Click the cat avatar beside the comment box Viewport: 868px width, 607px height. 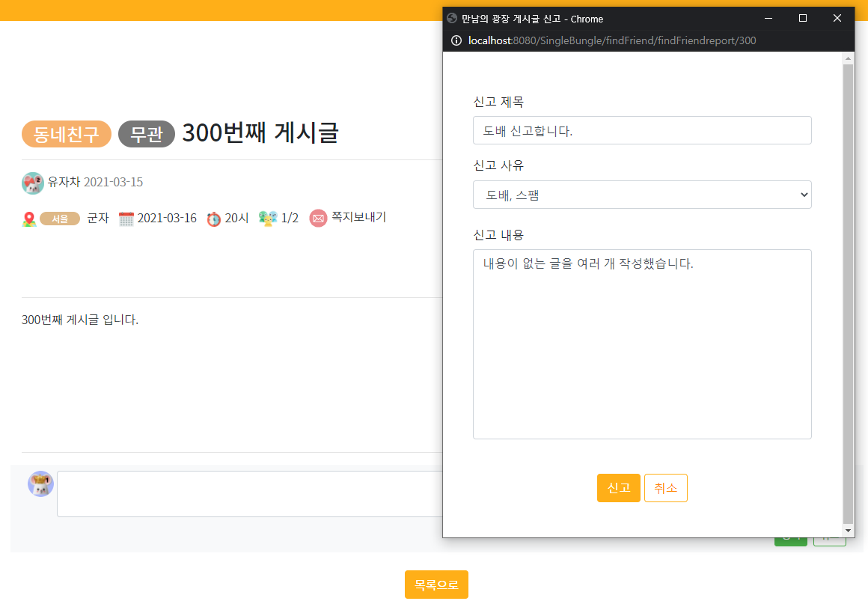(x=40, y=484)
